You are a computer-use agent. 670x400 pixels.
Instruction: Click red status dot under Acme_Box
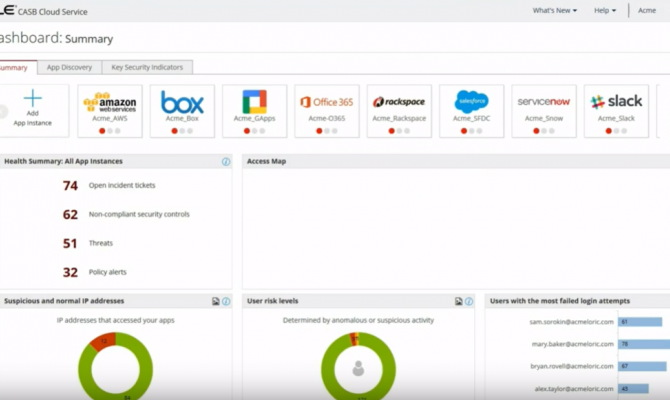click(x=174, y=131)
